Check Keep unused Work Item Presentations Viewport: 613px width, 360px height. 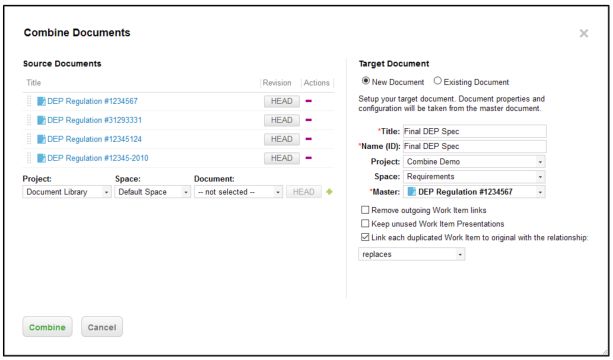(x=365, y=223)
